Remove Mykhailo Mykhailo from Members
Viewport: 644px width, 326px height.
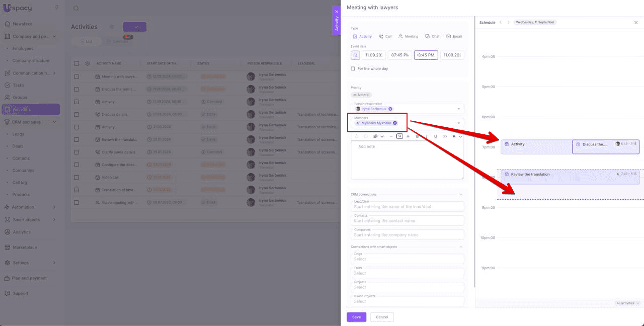[x=395, y=123]
